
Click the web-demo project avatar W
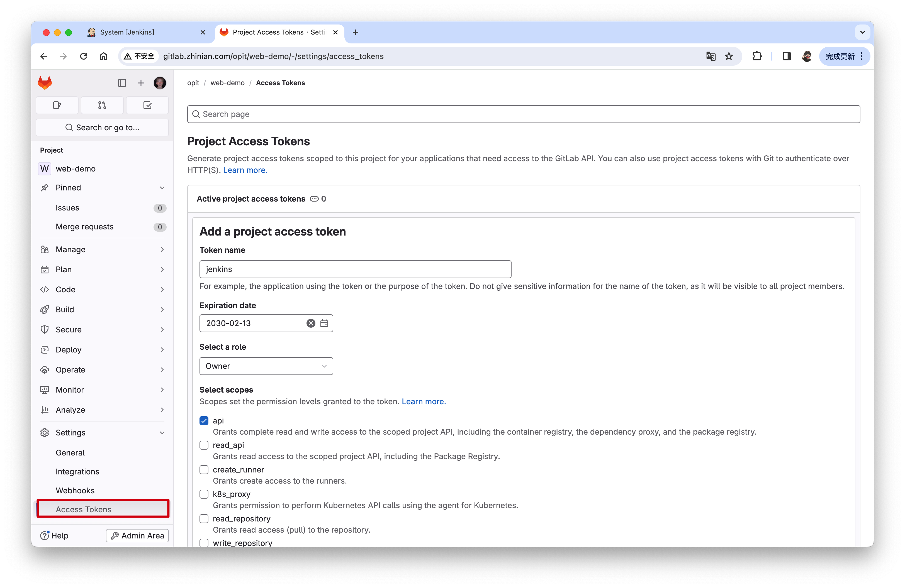[x=45, y=169]
